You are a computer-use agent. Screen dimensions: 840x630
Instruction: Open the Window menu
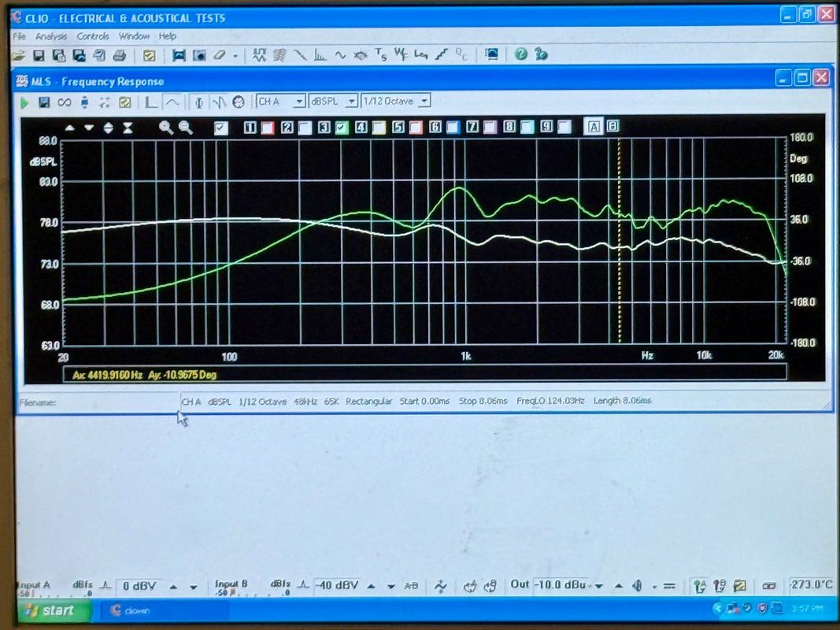[x=134, y=36]
